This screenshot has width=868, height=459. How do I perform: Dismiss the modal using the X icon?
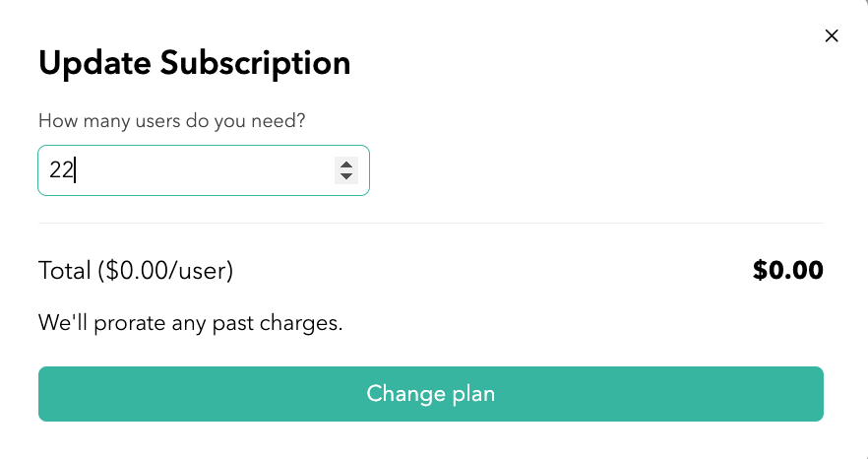coord(832,36)
